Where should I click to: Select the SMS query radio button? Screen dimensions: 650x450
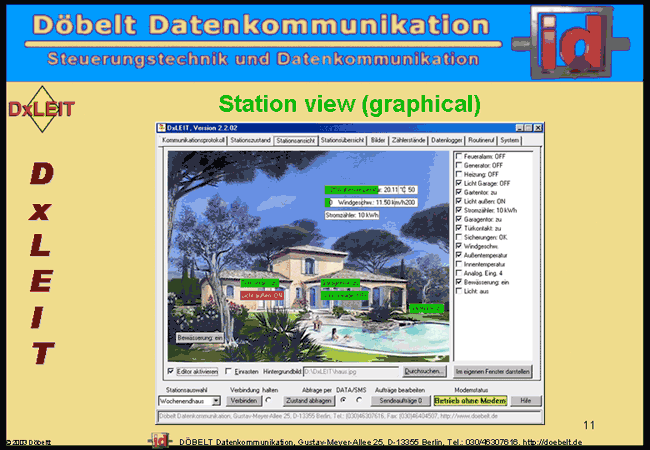pos(359,400)
